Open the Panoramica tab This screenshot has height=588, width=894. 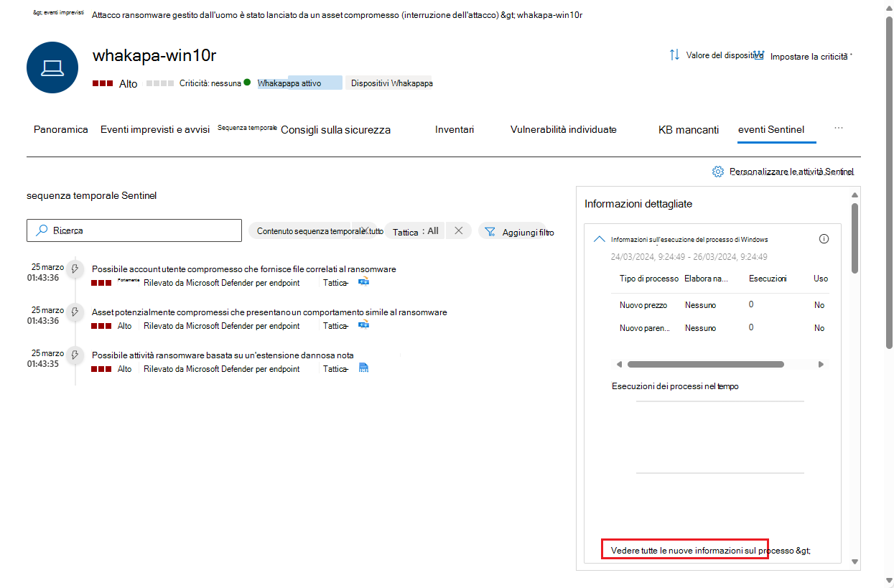click(61, 129)
